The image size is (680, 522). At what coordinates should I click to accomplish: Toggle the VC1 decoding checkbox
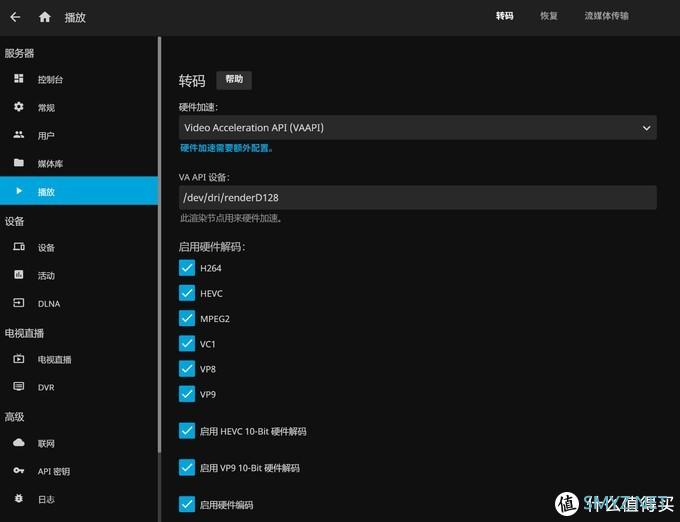[x=187, y=343]
